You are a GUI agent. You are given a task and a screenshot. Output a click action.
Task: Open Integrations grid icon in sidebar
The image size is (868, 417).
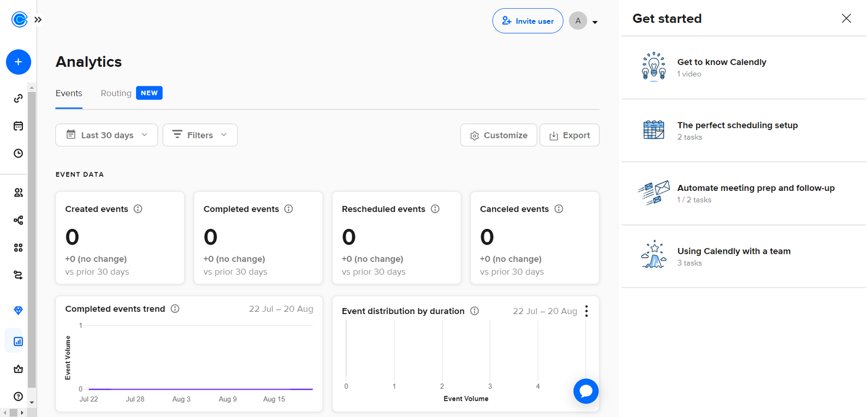(18, 248)
